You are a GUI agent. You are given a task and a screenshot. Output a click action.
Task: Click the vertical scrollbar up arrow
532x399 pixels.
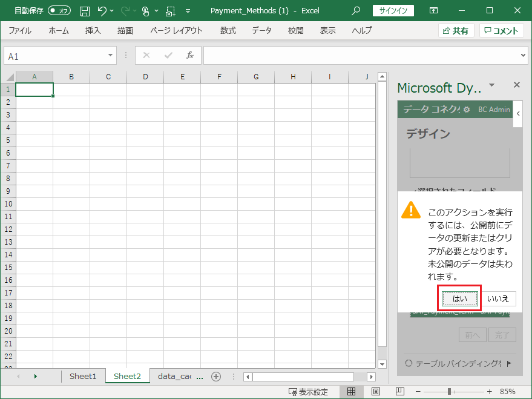tap(382, 77)
